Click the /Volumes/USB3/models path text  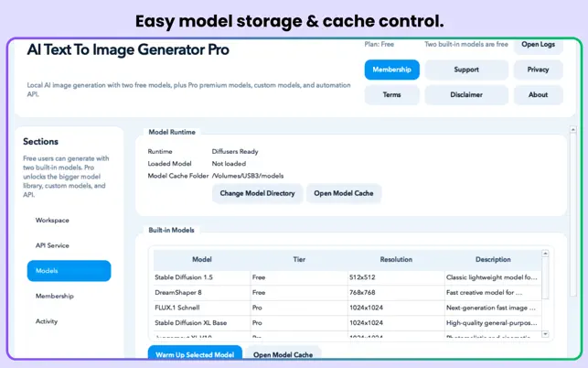click(248, 176)
